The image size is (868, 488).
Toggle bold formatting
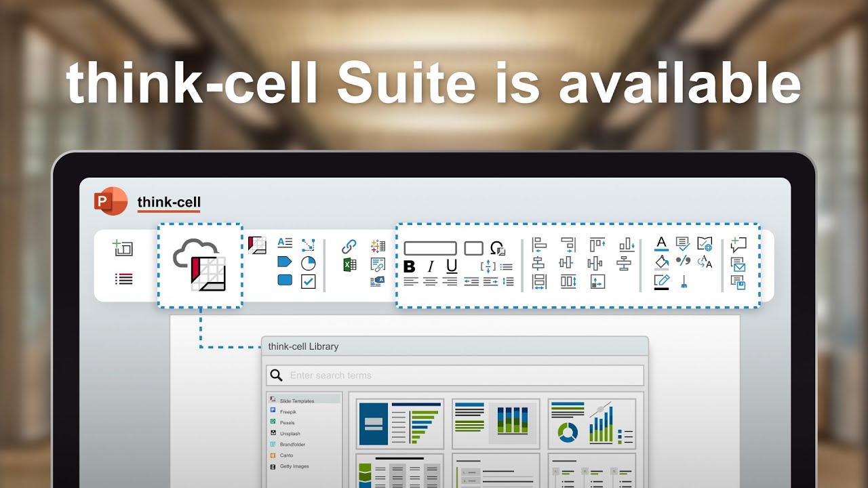[410, 266]
